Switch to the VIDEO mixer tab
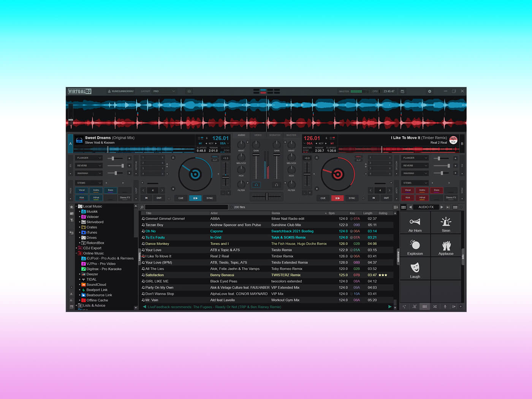The image size is (532, 399). coord(258,135)
